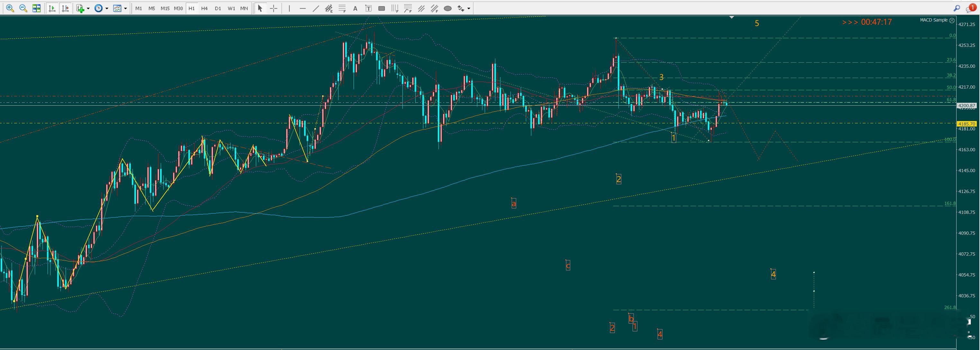Select the Draw Ellipse tool

point(448,8)
